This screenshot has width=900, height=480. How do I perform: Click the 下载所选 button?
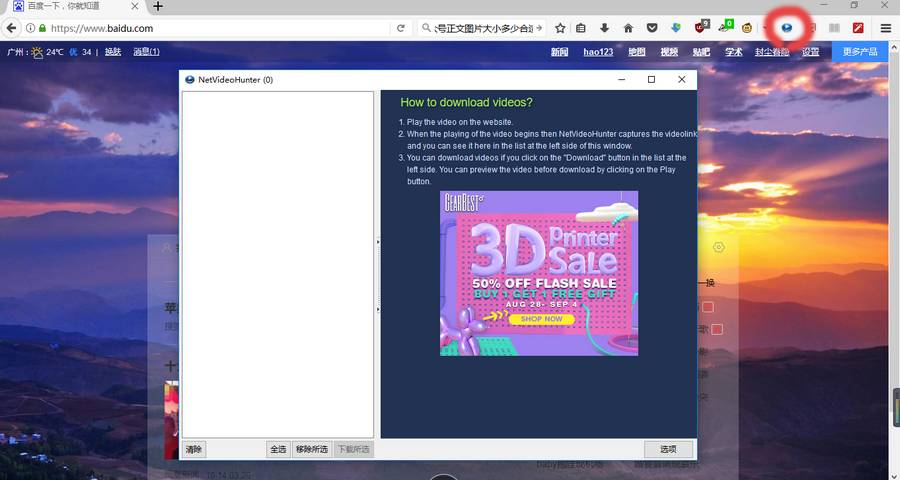(x=354, y=450)
